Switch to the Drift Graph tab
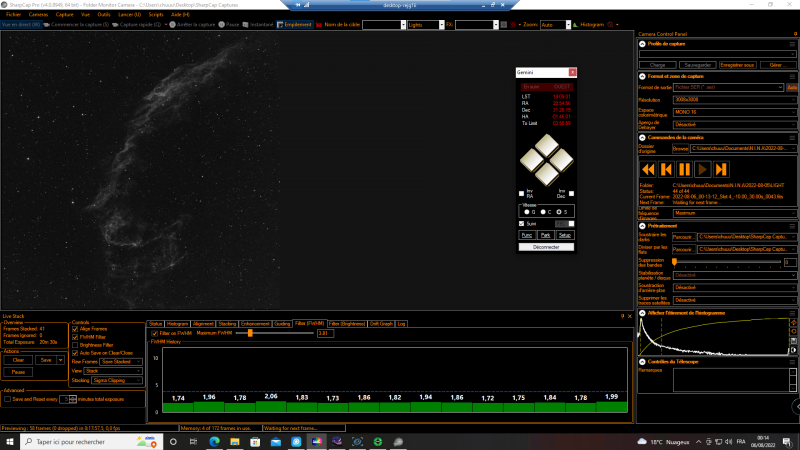 (381, 323)
